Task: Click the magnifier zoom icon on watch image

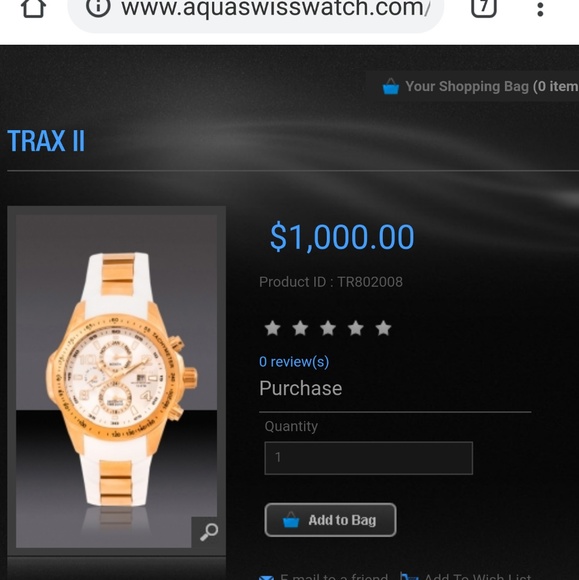Action: click(x=209, y=532)
